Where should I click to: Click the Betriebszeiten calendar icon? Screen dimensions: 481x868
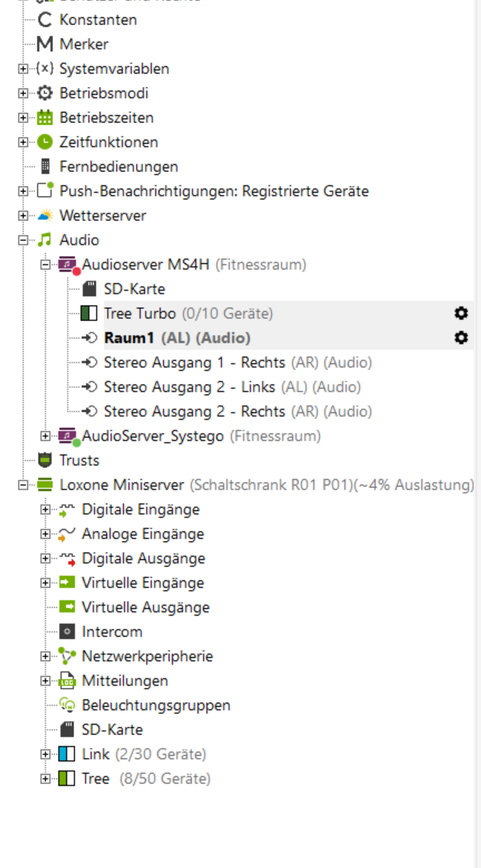[x=45, y=118]
